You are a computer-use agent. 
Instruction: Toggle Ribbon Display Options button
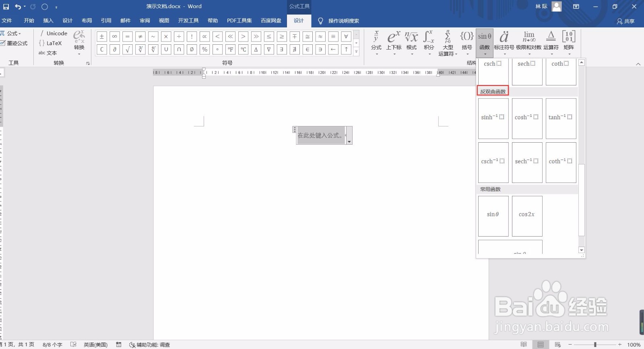[x=576, y=6]
